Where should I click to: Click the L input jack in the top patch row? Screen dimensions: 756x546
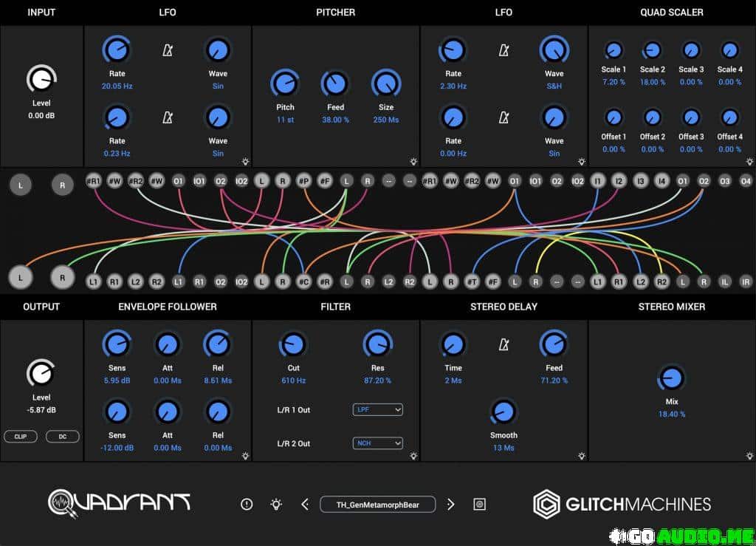pos(20,185)
